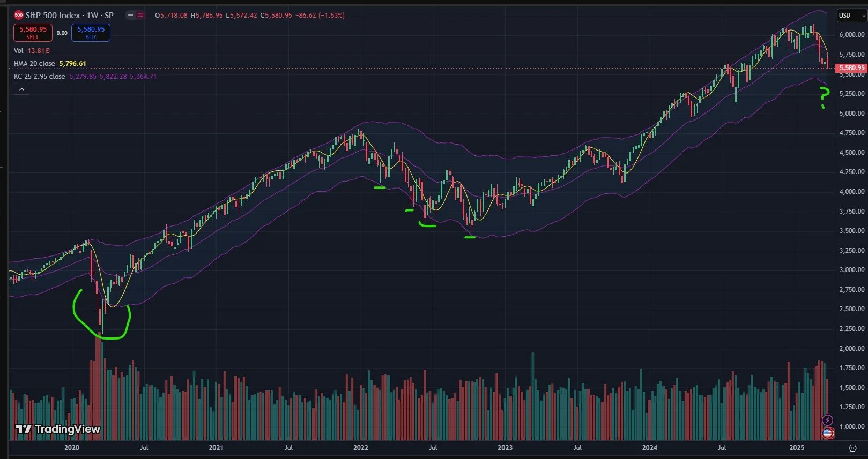868x459 pixels.
Task: Click the 2,750.00 price scale label
Action: coord(852,290)
